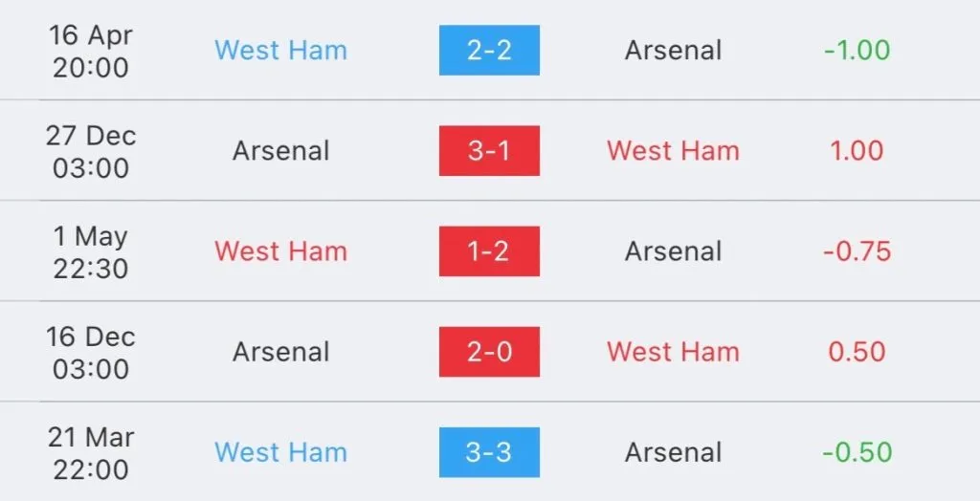Open Arsenal in the 16 Dec match
The height and width of the screenshot is (501, 980).
pos(280,352)
